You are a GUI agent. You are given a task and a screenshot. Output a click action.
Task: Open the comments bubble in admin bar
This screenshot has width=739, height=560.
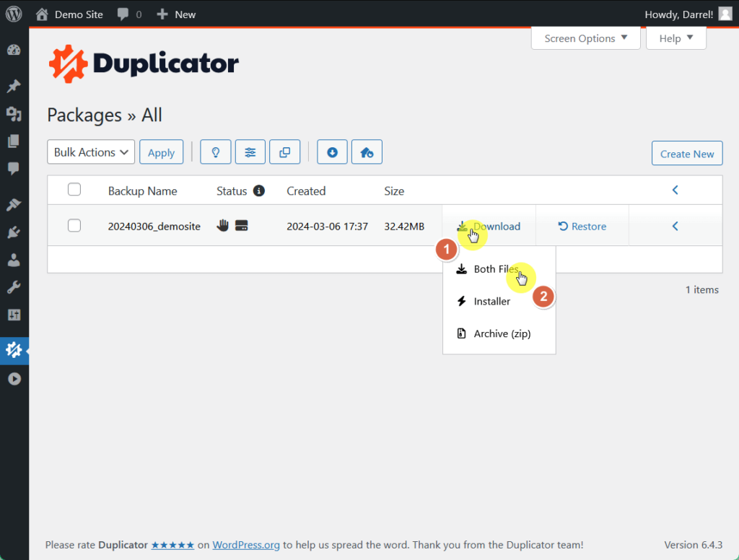pos(123,14)
